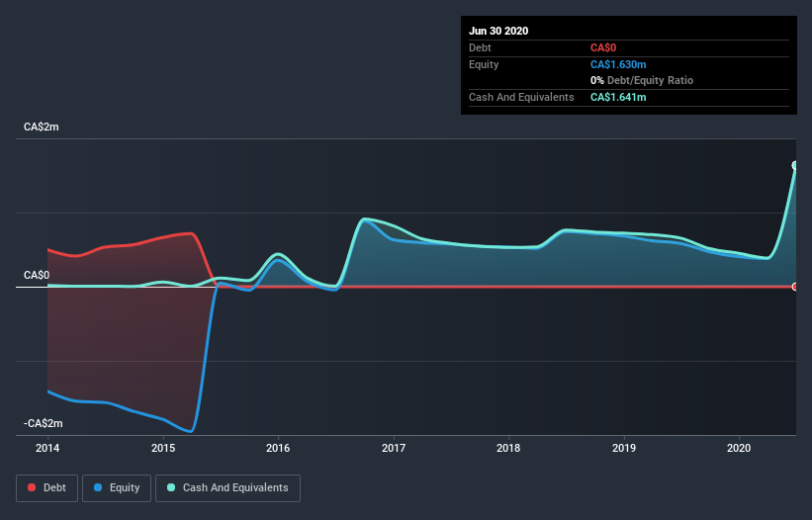Image resolution: width=812 pixels, height=520 pixels.
Task: Select the 2018 x-axis label
Action: point(508,448)
